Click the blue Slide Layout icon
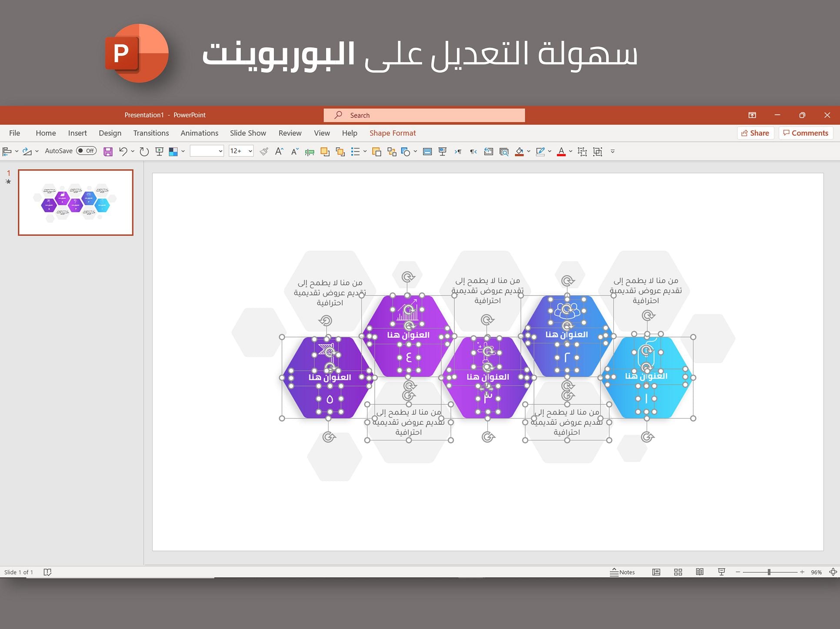This screenshot has height=629, width=840. point(427,151)
